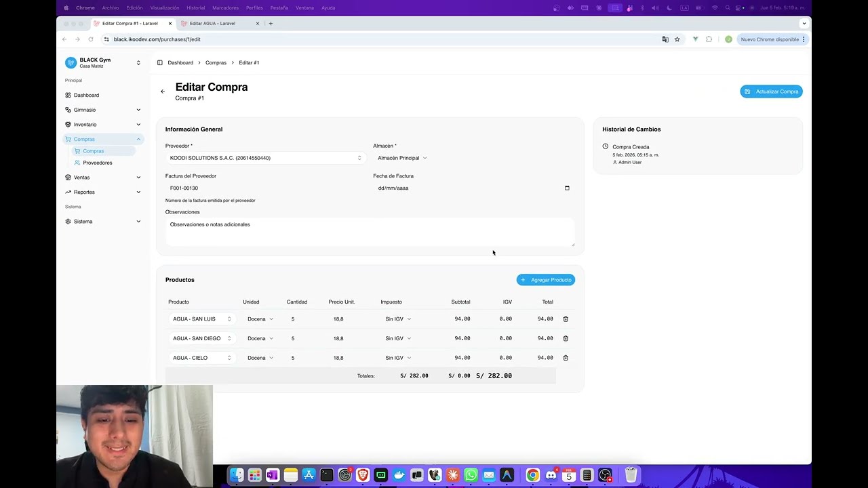868x488 pixels.
Task: Delete the AGUA - CIELO product row
Action: [566, 358]
